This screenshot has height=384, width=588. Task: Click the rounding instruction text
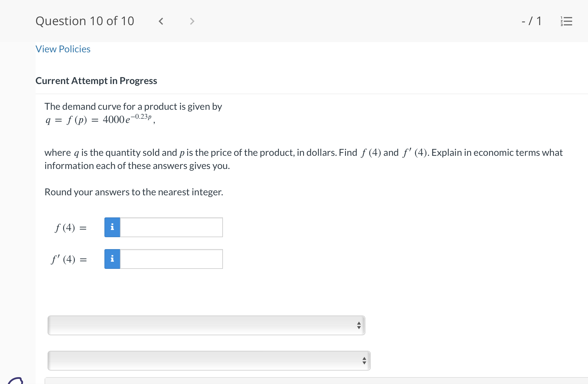tap(133, 192)
